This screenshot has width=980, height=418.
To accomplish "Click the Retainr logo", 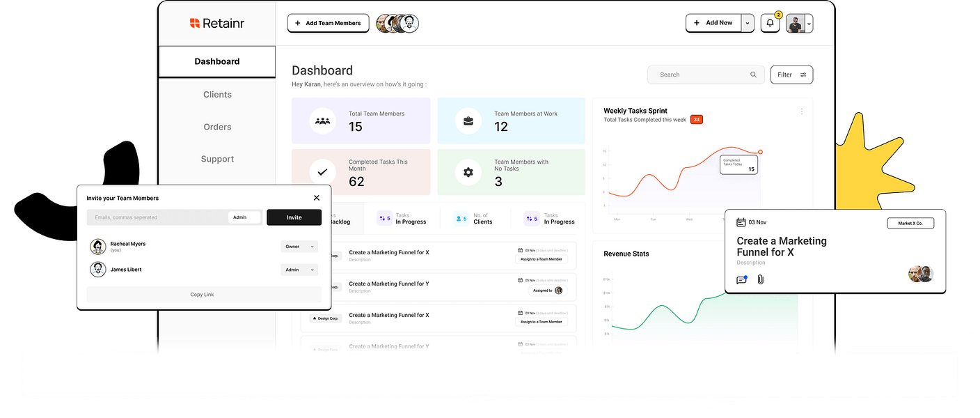I will 216,23.
